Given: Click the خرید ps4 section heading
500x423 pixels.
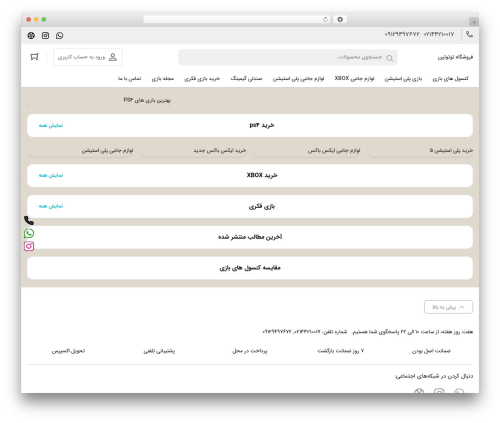Looking at the screenshot, I should coord(262,125).
